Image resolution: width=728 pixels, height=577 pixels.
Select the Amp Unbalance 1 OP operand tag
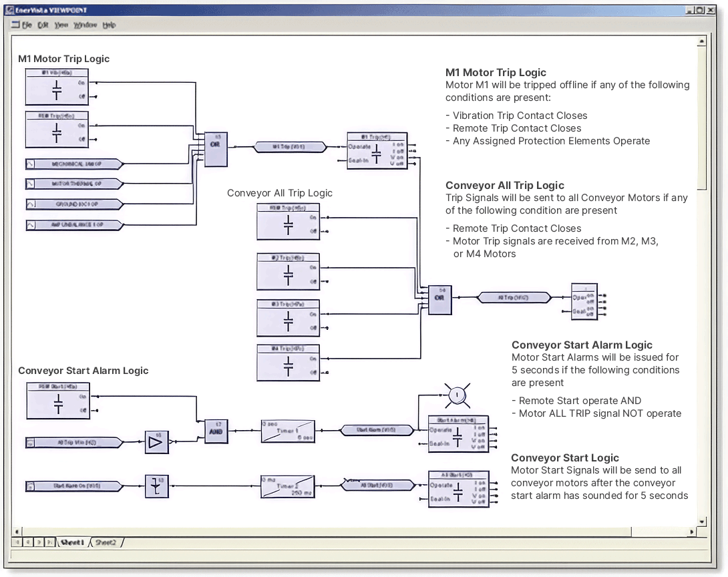[x=74, y=225]
